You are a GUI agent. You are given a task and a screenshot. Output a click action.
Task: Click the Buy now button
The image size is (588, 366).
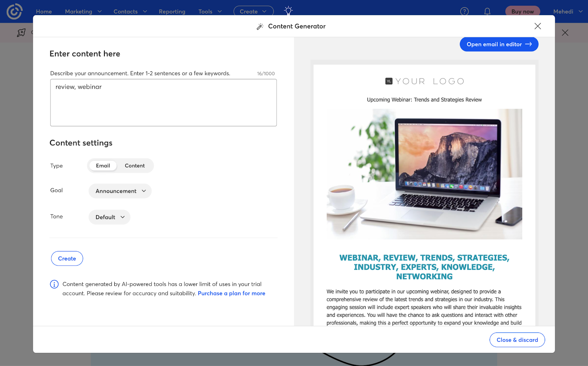(523, 11)
